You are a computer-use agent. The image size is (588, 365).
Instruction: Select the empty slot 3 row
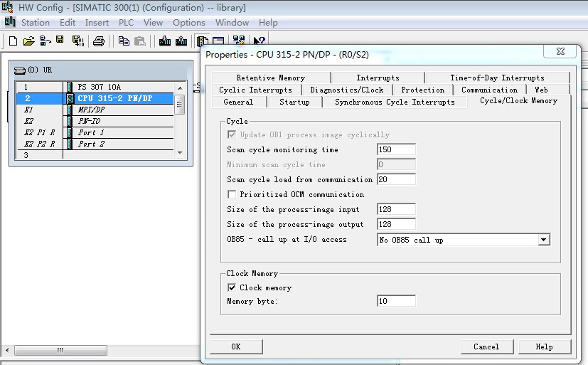pyautogui.click(x=95, y=155)
